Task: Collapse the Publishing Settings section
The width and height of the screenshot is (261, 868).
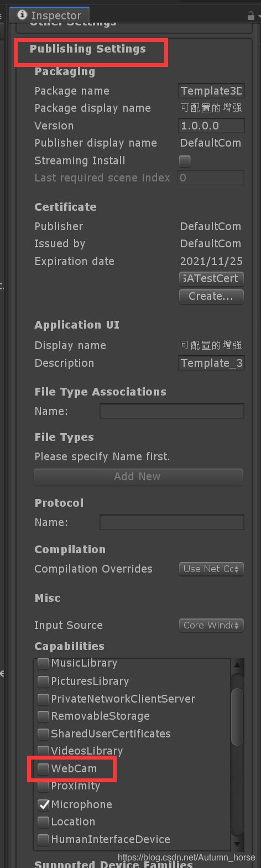Action: [88, 49]
